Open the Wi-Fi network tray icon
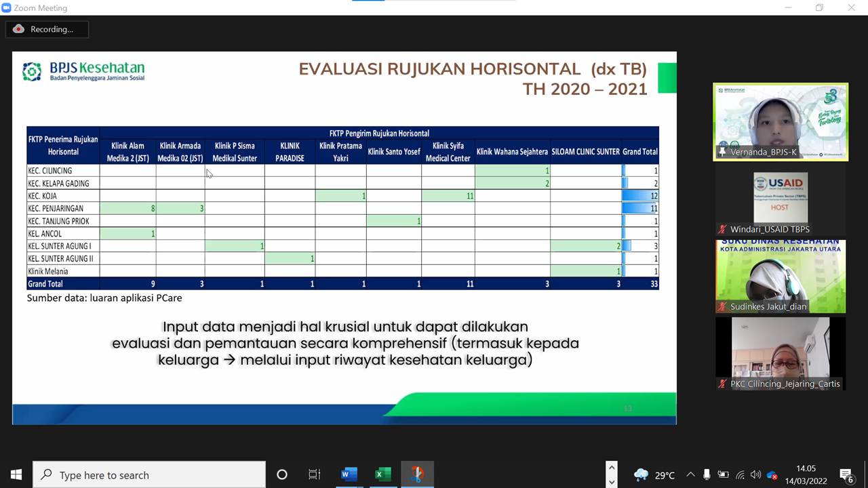Image resolution: width=868 pixels, height=488 pixels. (740, 475)
